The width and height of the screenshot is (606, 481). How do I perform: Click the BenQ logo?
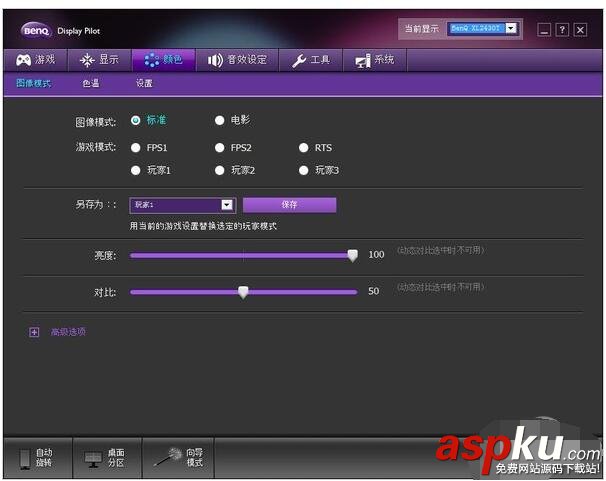tap(36, 31)
